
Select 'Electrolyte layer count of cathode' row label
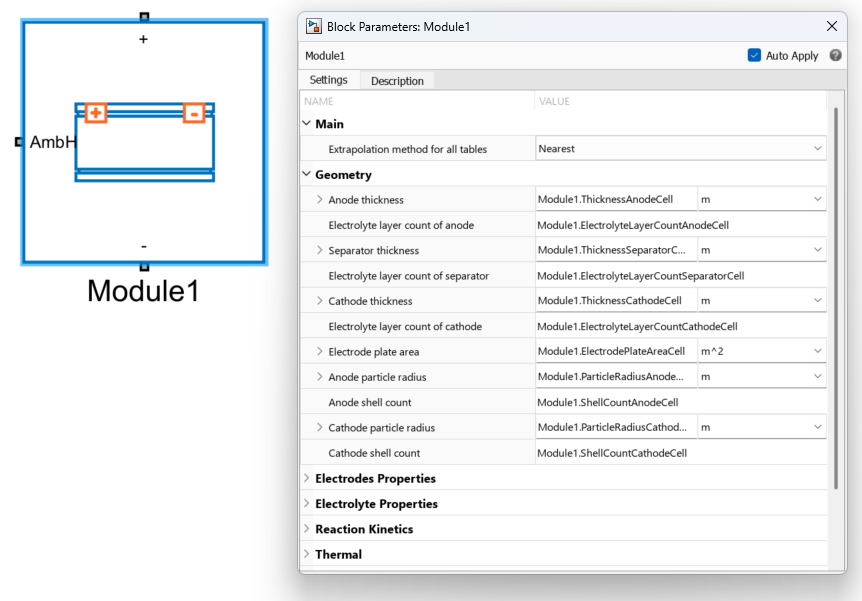click(x=405, y=326)
